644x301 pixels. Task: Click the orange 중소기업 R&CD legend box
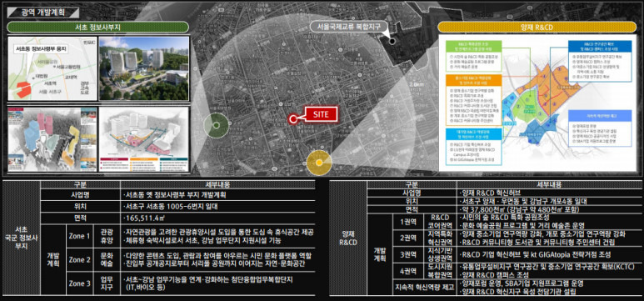473,100
